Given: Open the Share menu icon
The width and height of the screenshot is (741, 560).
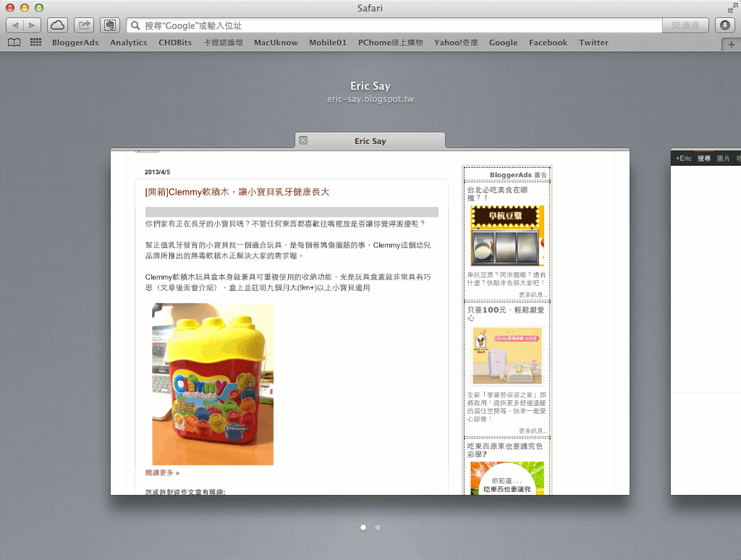Looking at the screenshot, I should (x=84, y=25).
